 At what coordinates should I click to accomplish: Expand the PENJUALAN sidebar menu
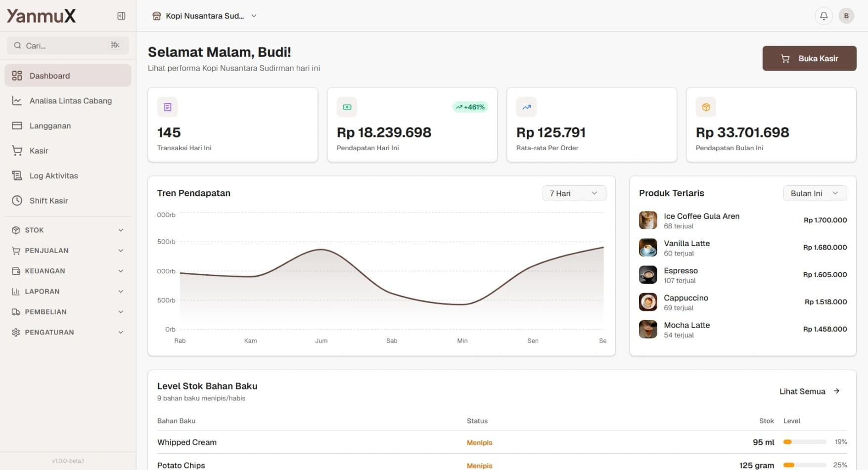(67, 251)
